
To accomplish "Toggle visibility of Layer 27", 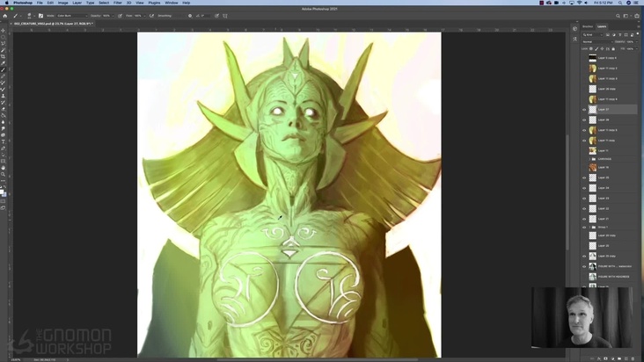I will (x=584, y=110).
